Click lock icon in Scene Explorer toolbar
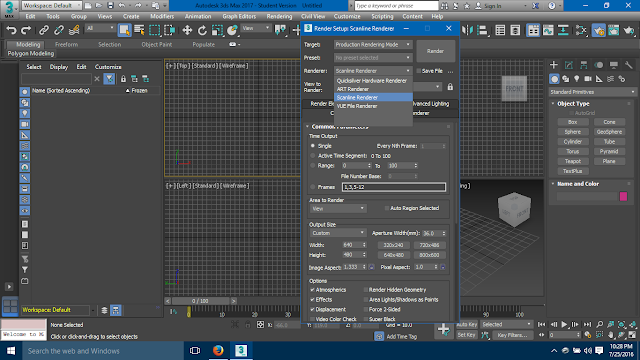This screenshot has width=640, height=360. point(123,79)
